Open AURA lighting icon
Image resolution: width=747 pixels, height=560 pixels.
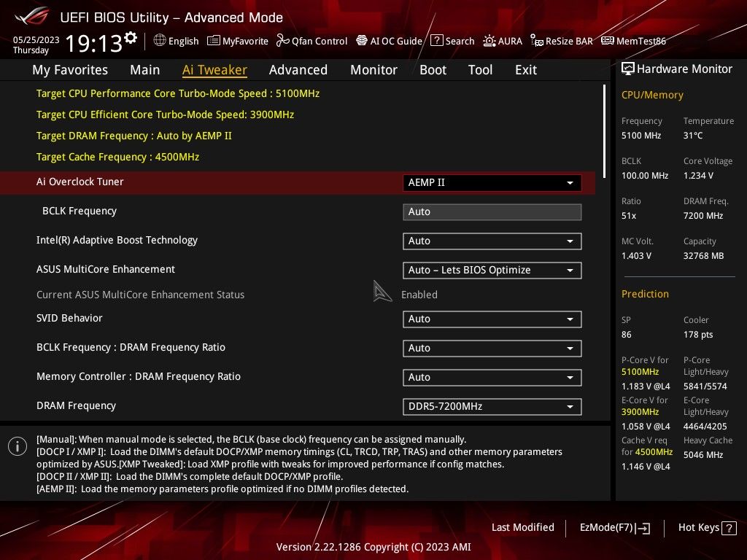[489, 41]
